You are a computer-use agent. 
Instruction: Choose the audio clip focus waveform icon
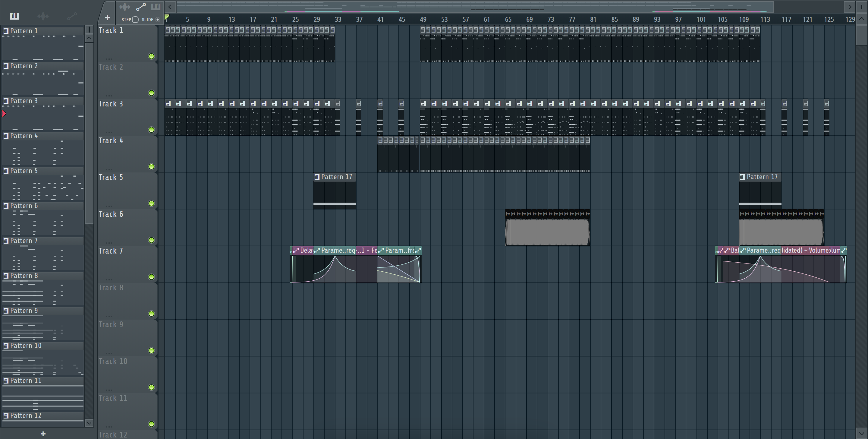tap(125, 7)
